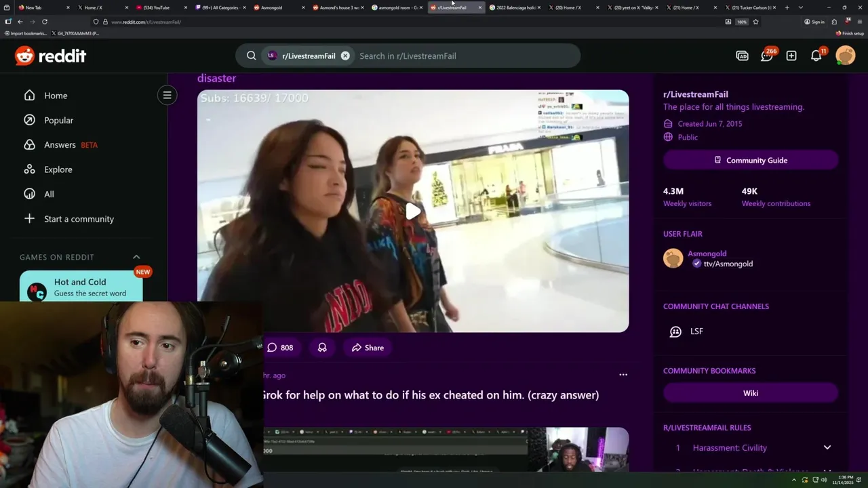
Task: Open the post overflow three-dot menu
Action: coord(623,374)
